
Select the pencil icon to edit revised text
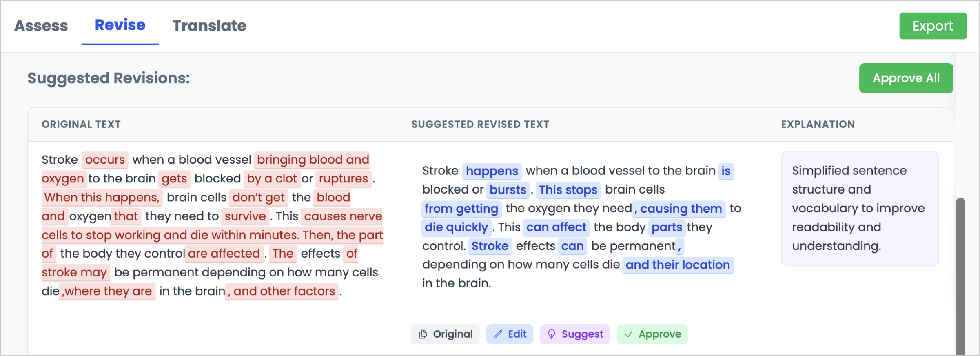(x=499, y=334)
